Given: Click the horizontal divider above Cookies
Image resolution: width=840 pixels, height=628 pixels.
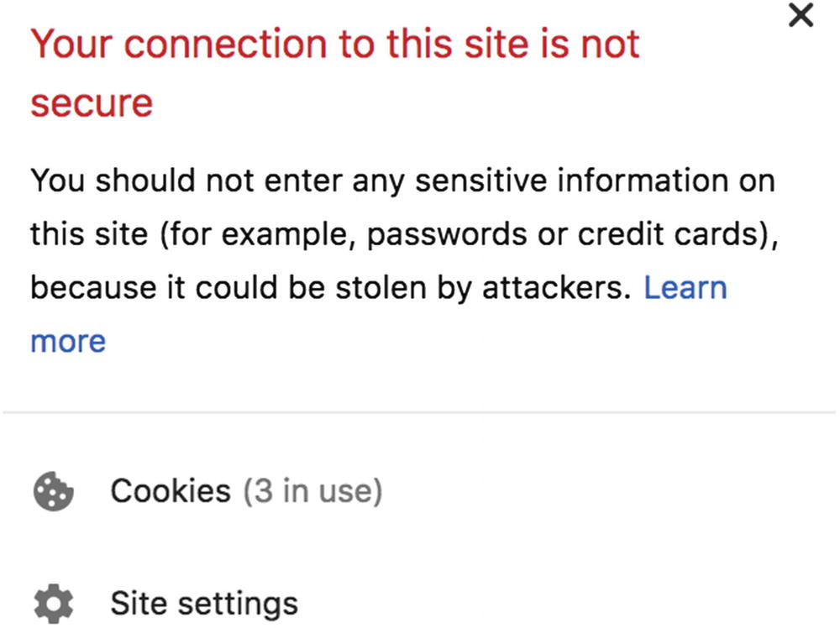Looking at the screenshot, I should pos(420,412).
